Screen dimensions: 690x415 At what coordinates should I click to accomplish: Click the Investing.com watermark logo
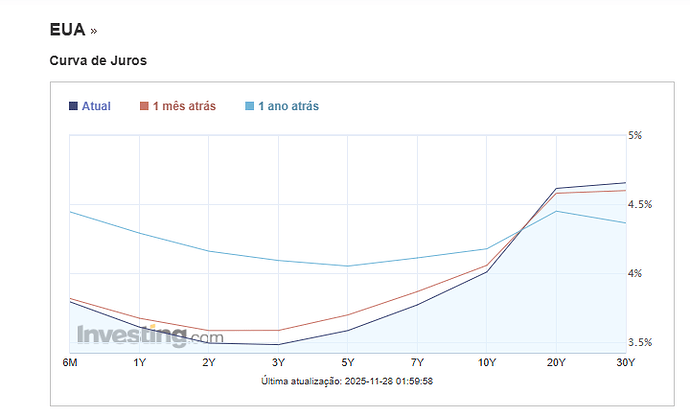pos(136,335)
